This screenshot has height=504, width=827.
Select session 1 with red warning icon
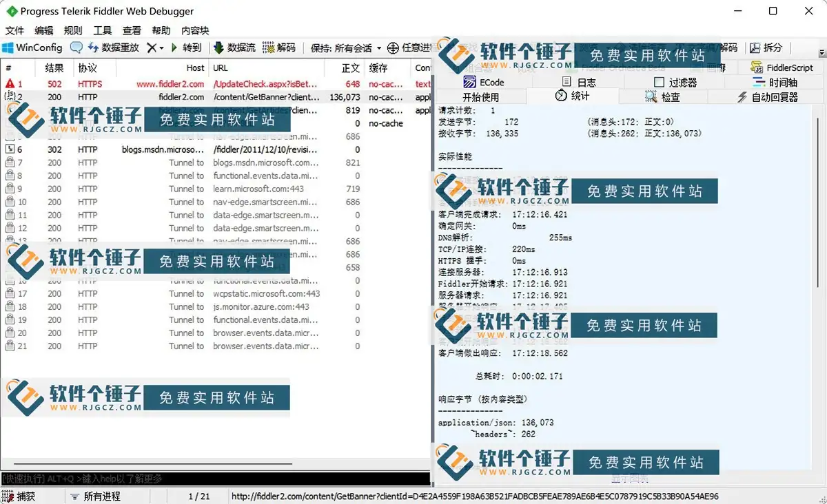pyautogui.click(x=215, y=84)
